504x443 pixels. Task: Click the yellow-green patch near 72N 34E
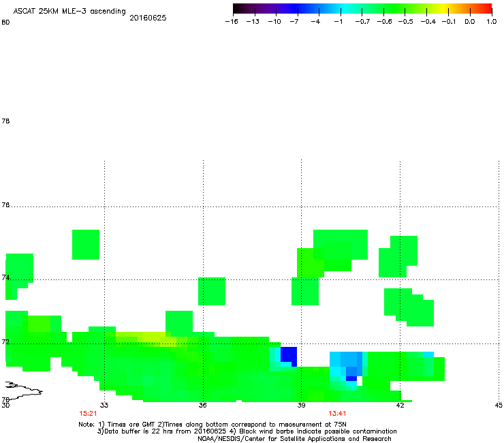click(155, 337)
